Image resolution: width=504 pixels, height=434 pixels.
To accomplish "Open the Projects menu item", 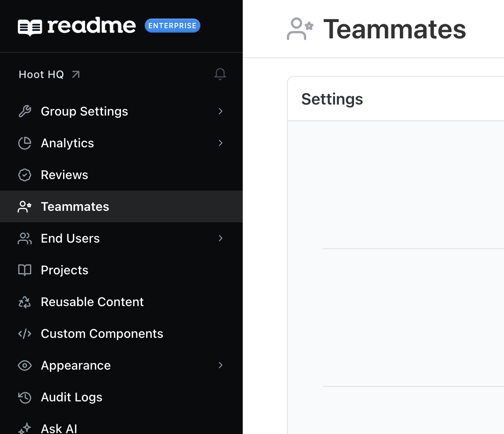I will 121,270.
